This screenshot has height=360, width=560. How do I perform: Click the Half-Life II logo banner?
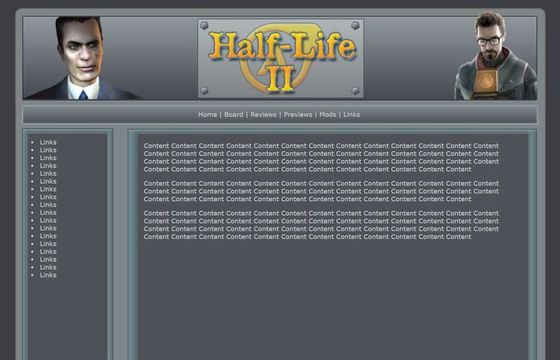pyautogui.click(x=280, y=58)
